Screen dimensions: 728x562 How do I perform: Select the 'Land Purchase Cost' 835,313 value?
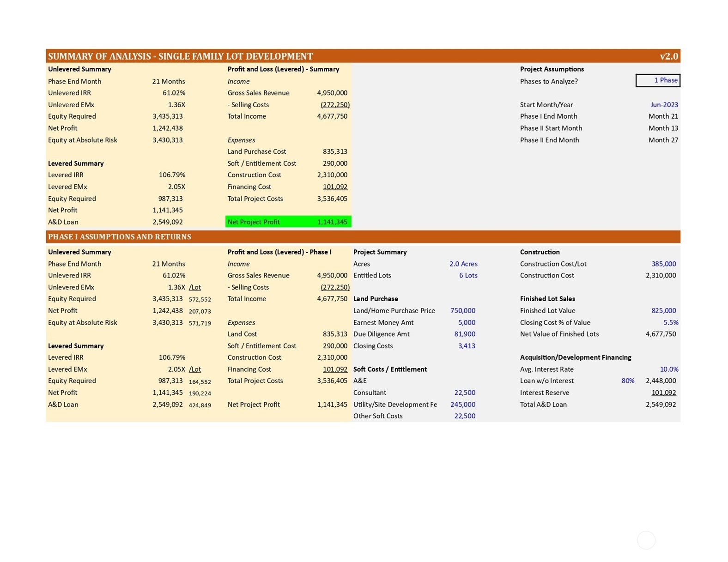pyautogui.click(x=335, y=151)
